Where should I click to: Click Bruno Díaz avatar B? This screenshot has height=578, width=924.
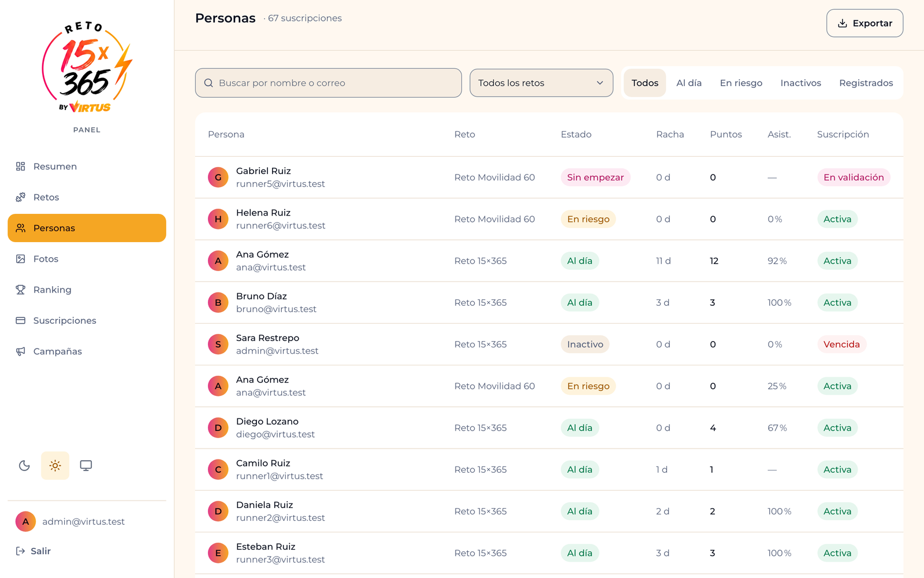218,302
